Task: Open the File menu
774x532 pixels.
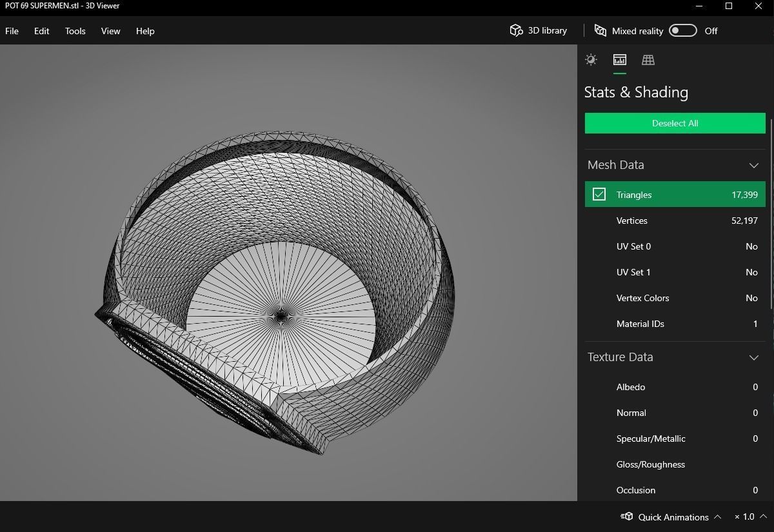Action: coord(12,31)
